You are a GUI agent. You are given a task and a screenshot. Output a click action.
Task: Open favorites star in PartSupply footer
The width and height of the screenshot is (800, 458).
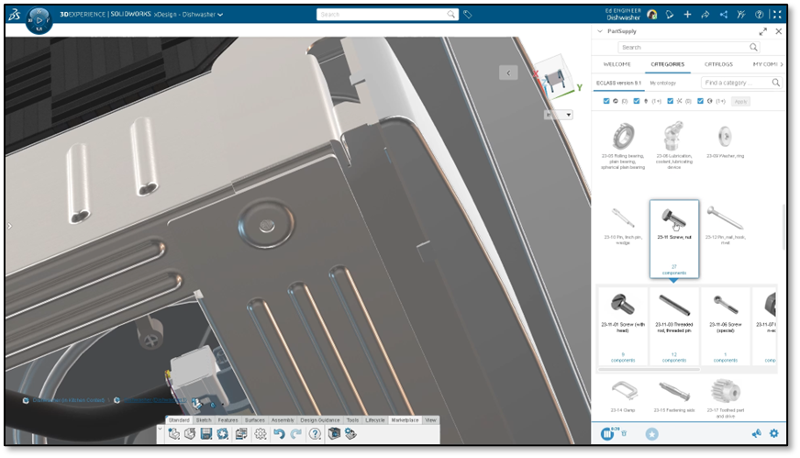[x=652, y=434]
